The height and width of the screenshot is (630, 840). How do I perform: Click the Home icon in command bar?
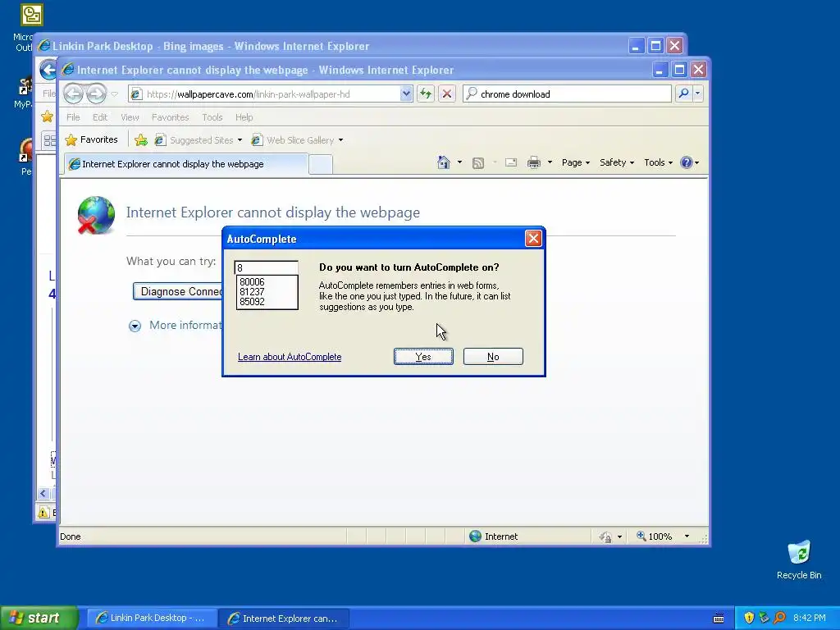444,162
